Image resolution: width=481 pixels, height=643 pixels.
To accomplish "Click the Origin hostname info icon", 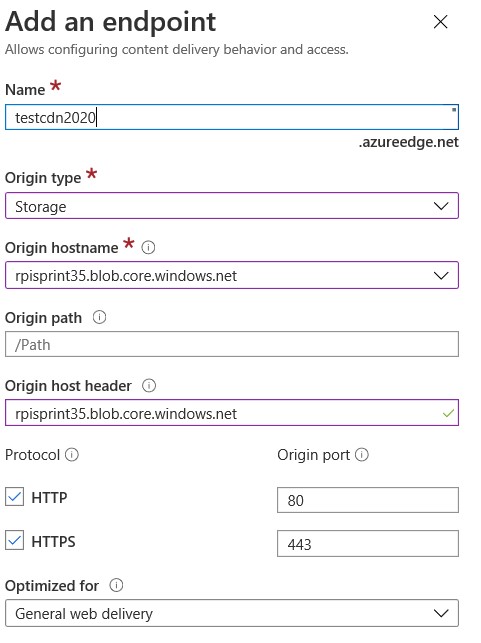I will (x=148, y=248).
